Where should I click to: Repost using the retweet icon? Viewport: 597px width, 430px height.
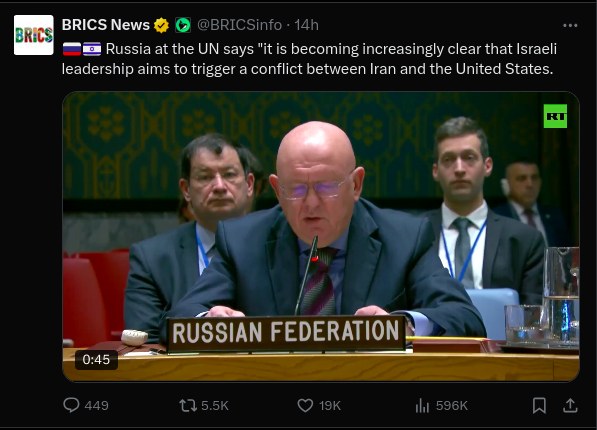tap(188, 405)
